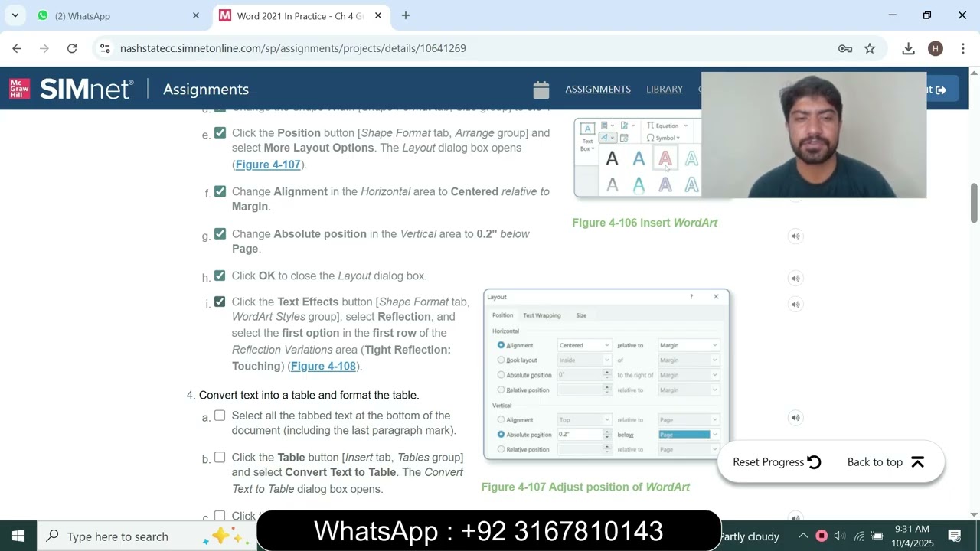The height and width of the screenshot is (551, 980).
Task: Show hidden system tray icons
Action: [x=803, y=536]
